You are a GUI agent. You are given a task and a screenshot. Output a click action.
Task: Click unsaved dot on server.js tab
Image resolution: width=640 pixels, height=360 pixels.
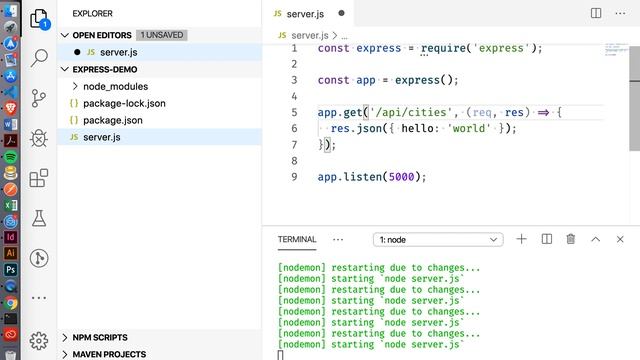pos(341,13)
